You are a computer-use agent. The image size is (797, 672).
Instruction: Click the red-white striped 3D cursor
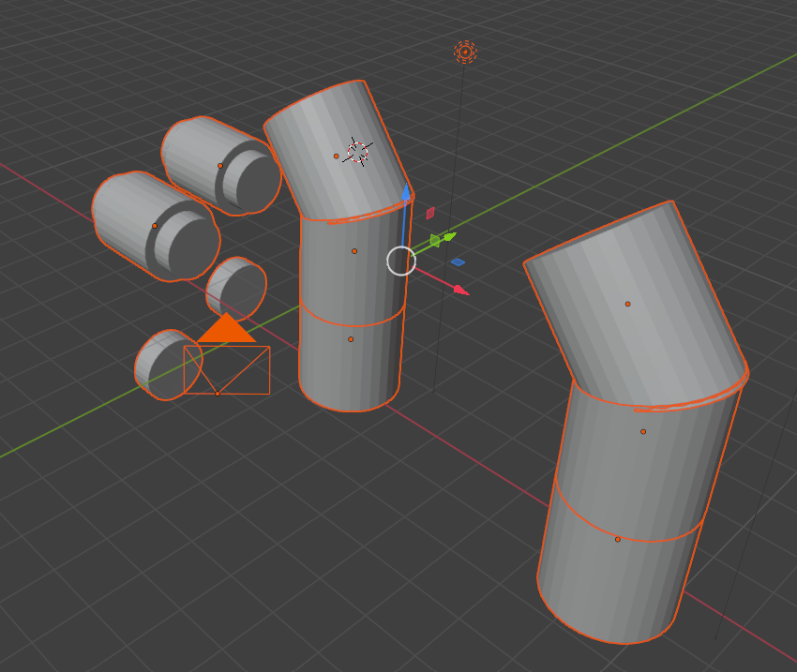358,152
